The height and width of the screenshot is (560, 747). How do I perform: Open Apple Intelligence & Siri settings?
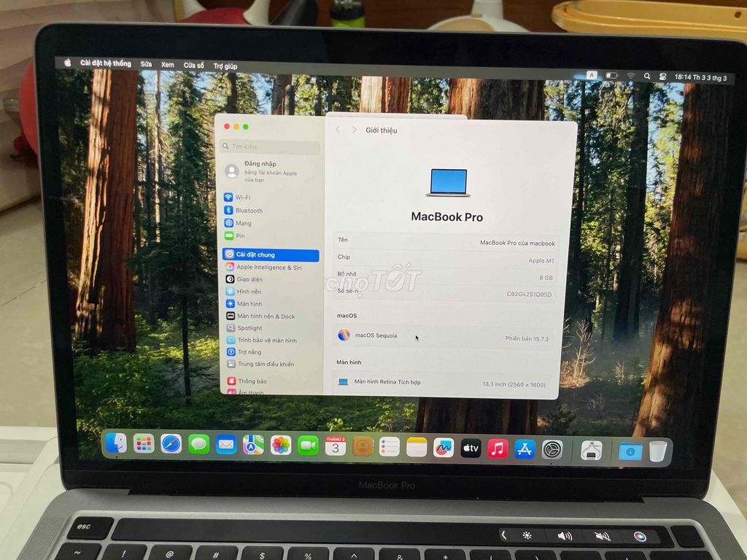270,267
